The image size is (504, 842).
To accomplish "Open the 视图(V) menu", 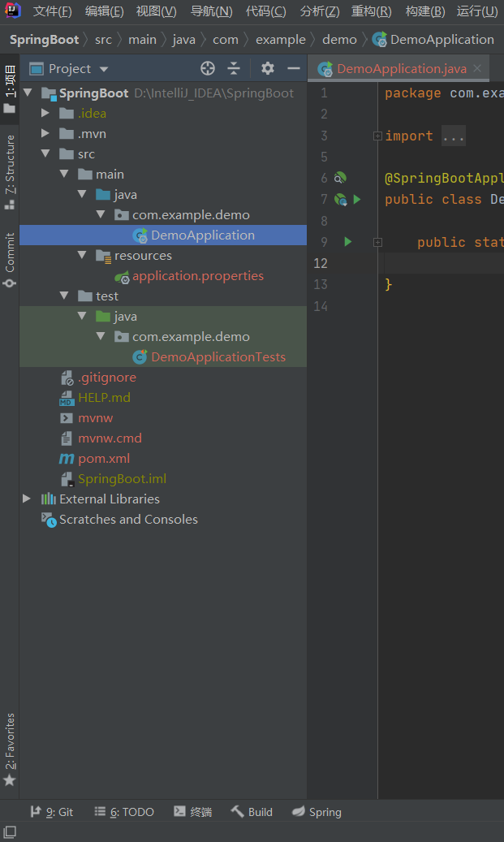I will click(156, 11).
